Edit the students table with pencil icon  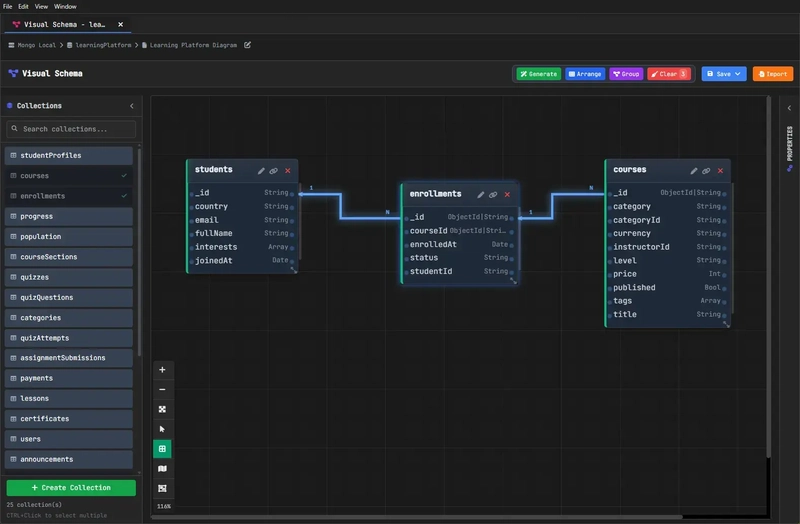[x=262, y=171]
